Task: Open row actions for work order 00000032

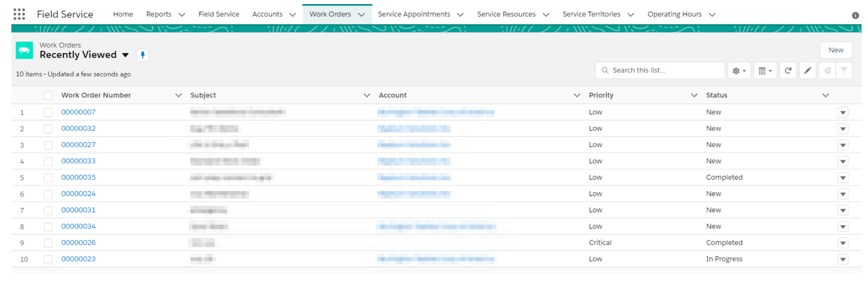Action: pyautogui.click(x=843, y=129)
